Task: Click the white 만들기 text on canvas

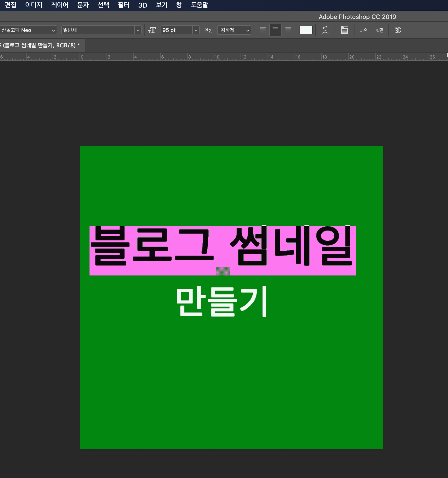Action: coord(222,301)
